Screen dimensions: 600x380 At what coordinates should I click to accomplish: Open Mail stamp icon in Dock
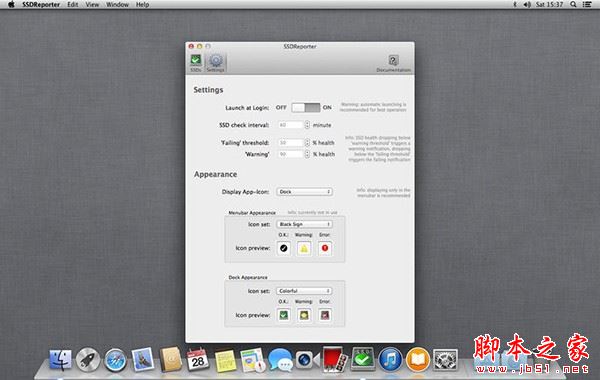tap(143, 360)
